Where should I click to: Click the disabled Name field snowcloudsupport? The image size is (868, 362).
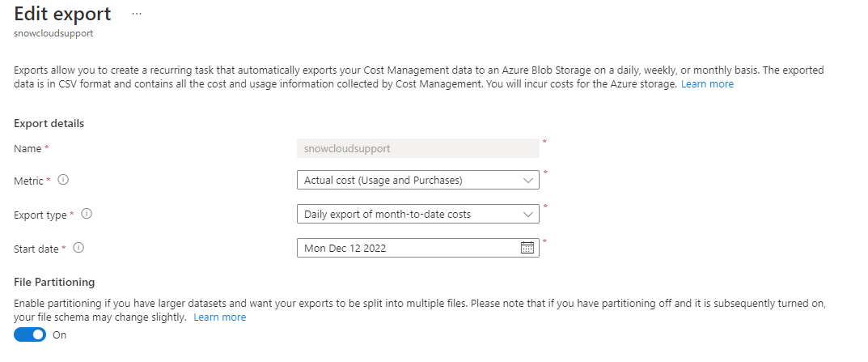418,148
